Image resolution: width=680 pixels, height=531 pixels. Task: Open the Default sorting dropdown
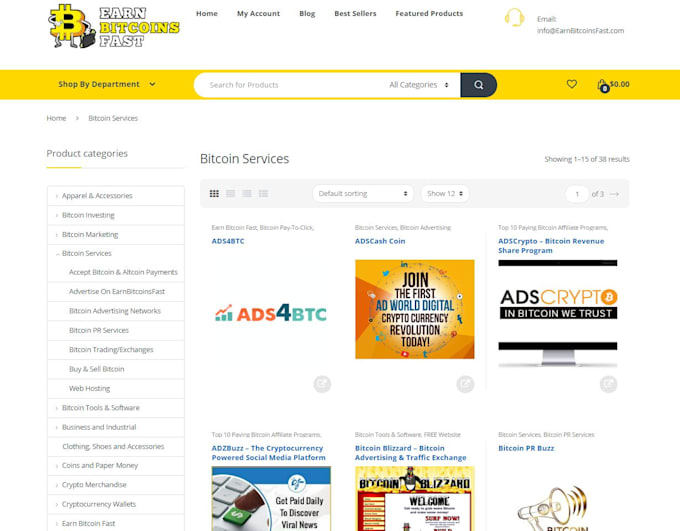point(363,193)
